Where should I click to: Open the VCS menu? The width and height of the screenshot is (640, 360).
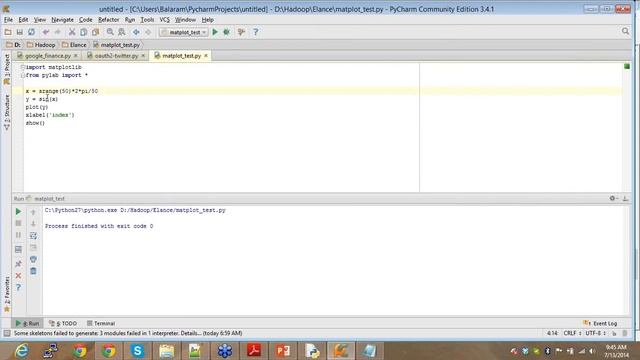click(x=164, y=20)
